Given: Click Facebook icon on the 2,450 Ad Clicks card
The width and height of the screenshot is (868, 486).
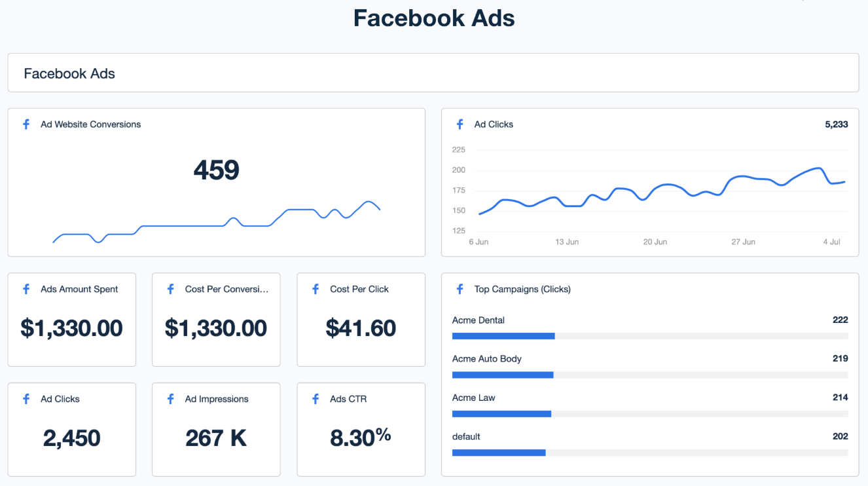Looking at the screenshot, I should point(26,399).
